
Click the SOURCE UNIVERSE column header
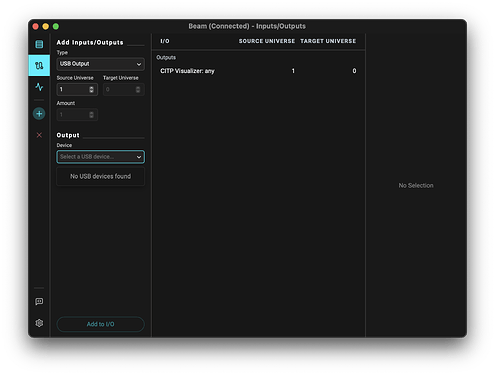tap(267, 41)
